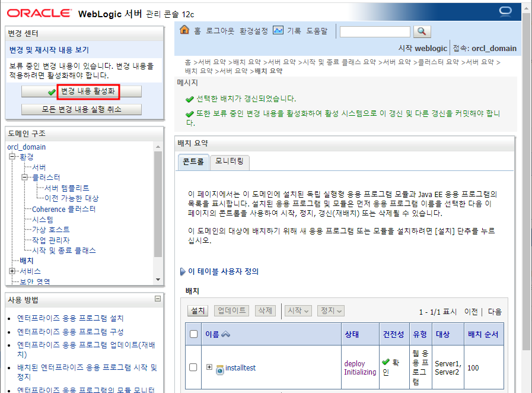Open the installtest deployment link
Viewport: 532px width, 393px height.
tap(241, 368)
